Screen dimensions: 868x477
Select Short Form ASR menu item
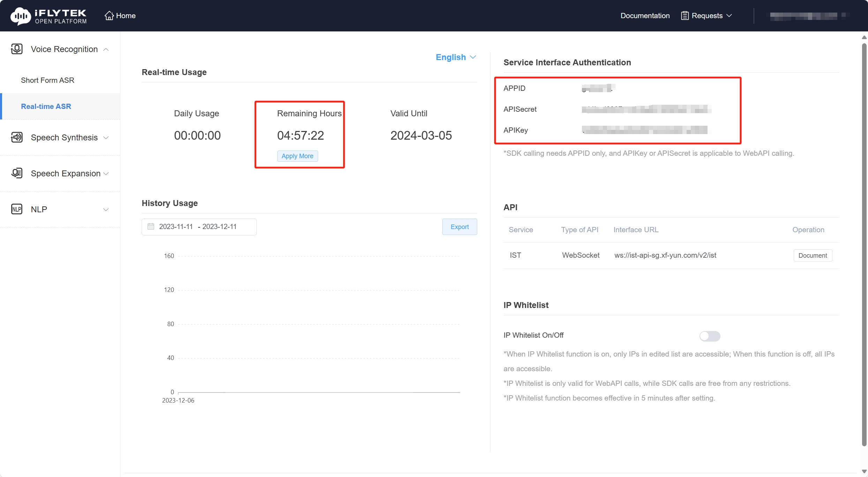[x=47, y=80]
